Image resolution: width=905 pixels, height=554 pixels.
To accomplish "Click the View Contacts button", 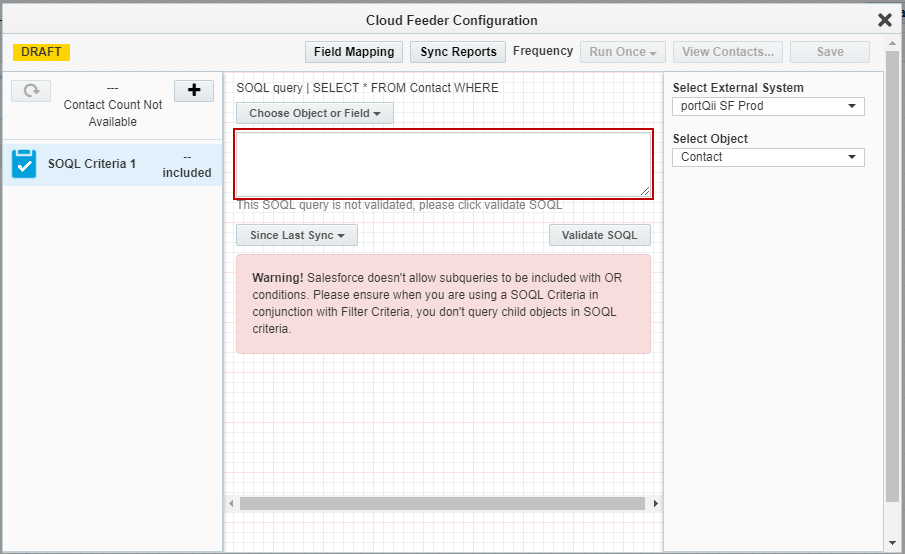I will (x=727, y=52).
